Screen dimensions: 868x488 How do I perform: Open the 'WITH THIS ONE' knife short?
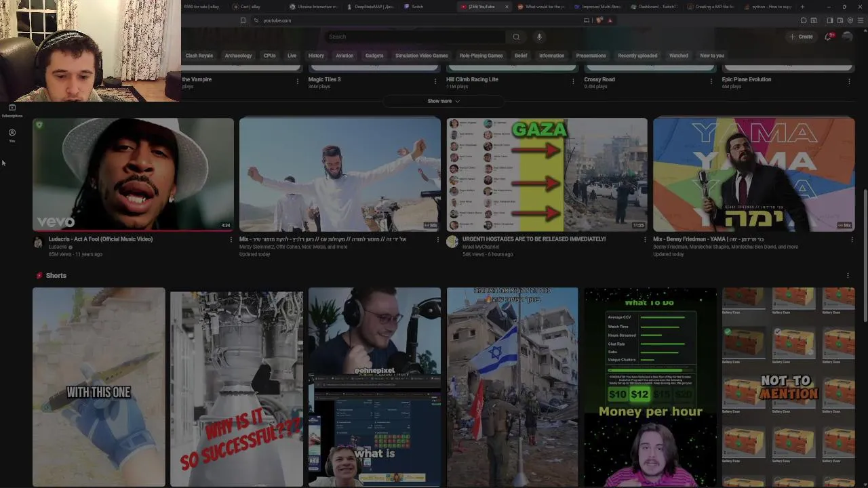(99, 387)
